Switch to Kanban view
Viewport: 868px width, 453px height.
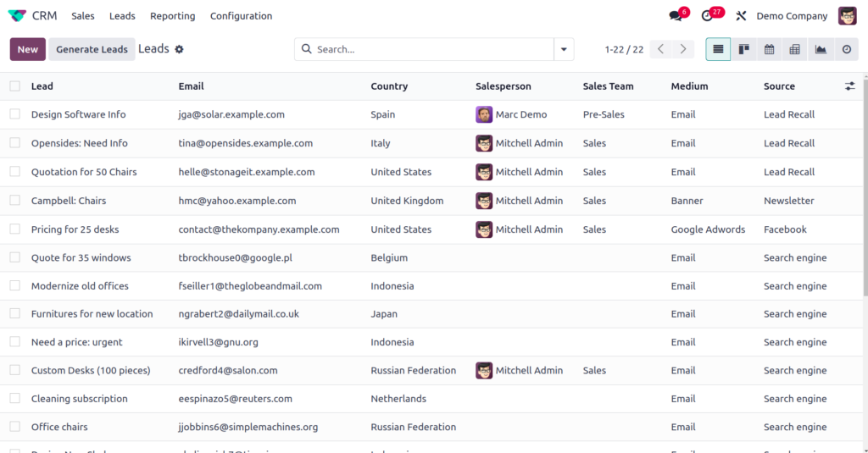(x=743, y=49)
